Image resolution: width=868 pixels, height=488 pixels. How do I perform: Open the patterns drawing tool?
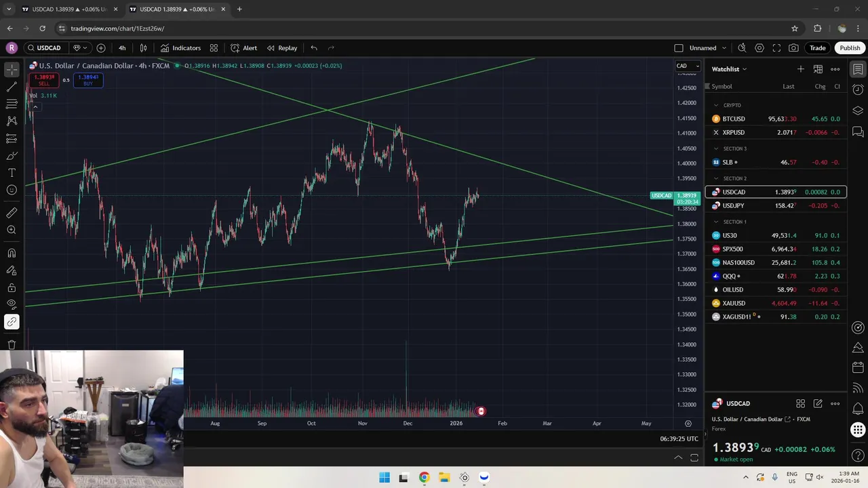coord(12,121)
